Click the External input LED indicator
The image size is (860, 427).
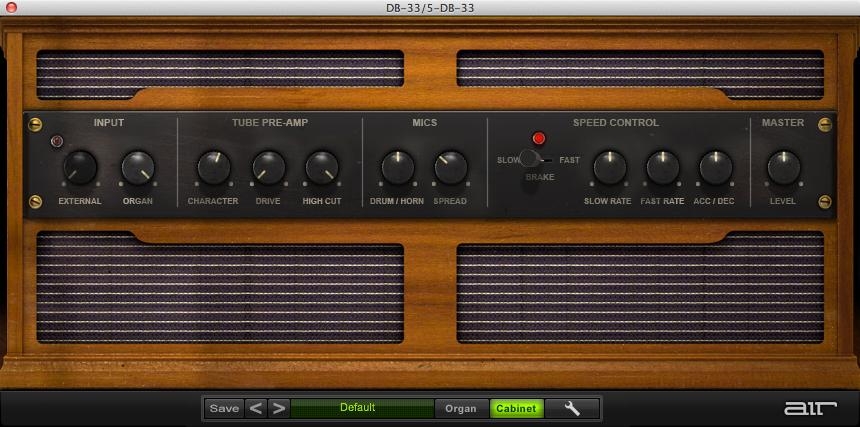click(x=57, y=141)
